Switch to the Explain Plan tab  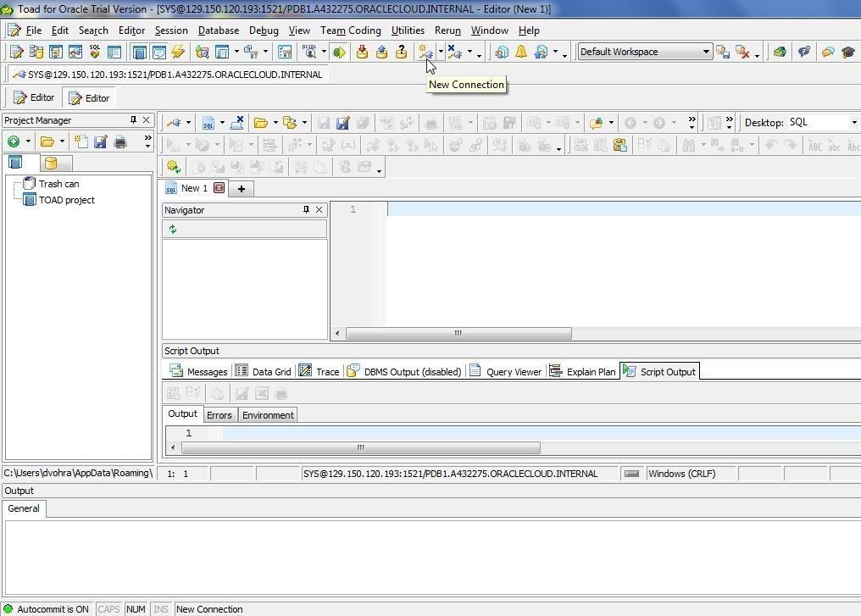pyautogui.click(x=582, y=372)
